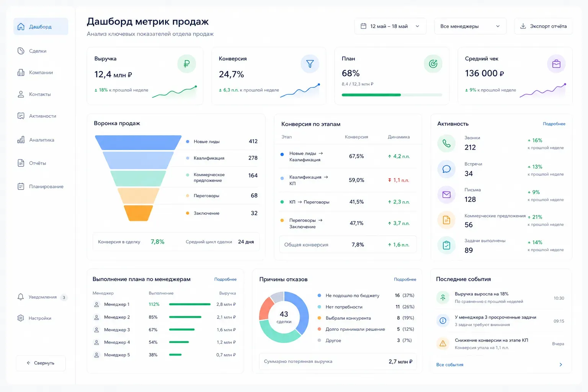Click the envelope icon next to Письма
588x392 pixels.
pyautogui.click(x=446, y=195)
